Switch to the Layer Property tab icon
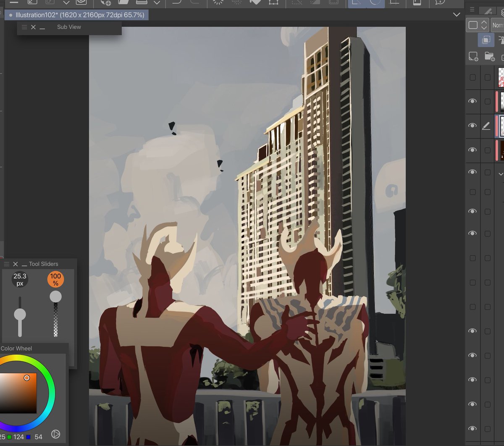Viewport: 504px width, 446px height. pyautogui.click(x=487, y=10)
